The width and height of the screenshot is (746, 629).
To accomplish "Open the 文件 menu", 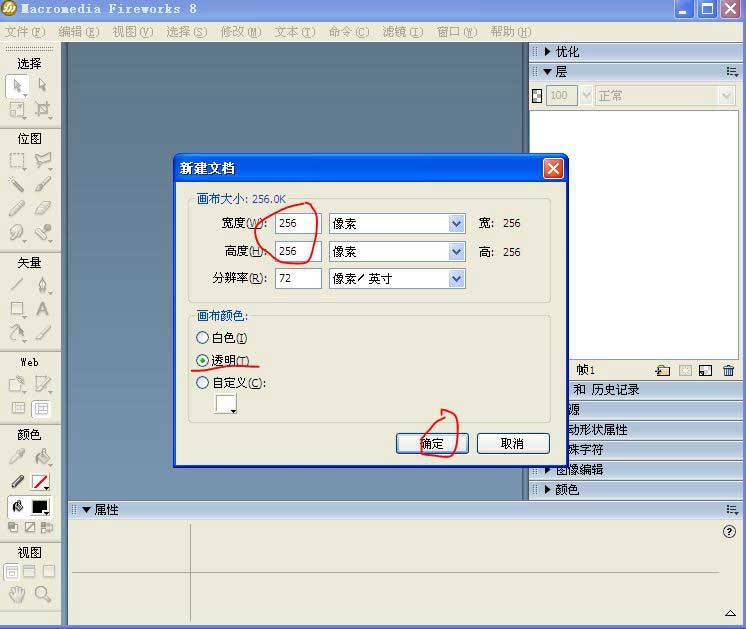I will point(25,32).
